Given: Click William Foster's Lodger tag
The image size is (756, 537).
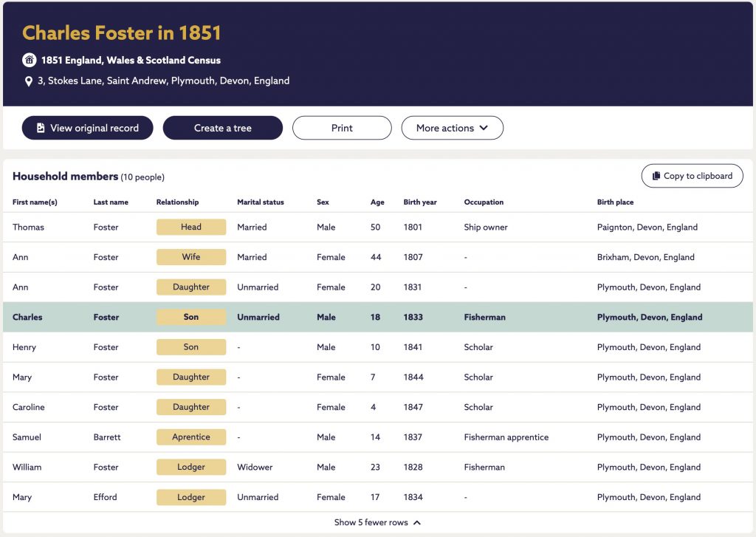Looking at the screenshot, I should coord(191,467).
